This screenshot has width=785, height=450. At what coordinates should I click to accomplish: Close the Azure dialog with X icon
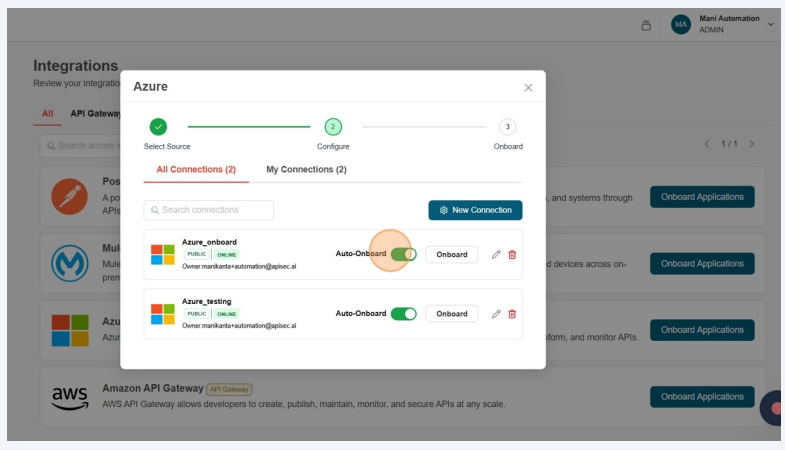[x=528, y=87]
